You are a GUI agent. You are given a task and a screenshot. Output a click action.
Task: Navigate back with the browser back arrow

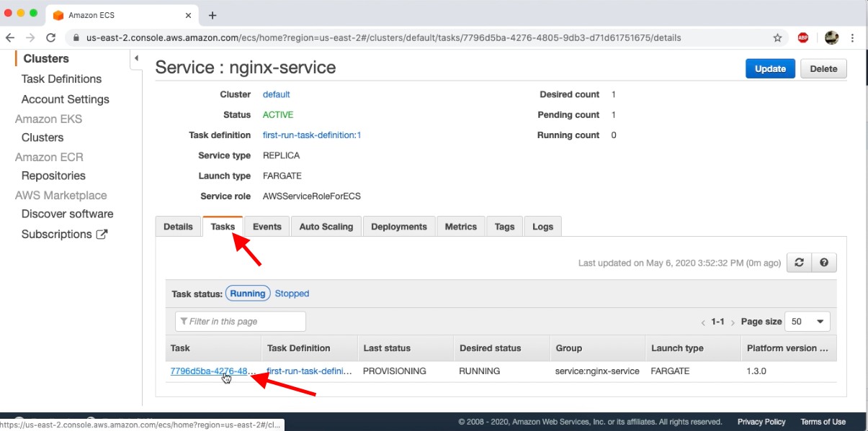click(x=10, y=37)
